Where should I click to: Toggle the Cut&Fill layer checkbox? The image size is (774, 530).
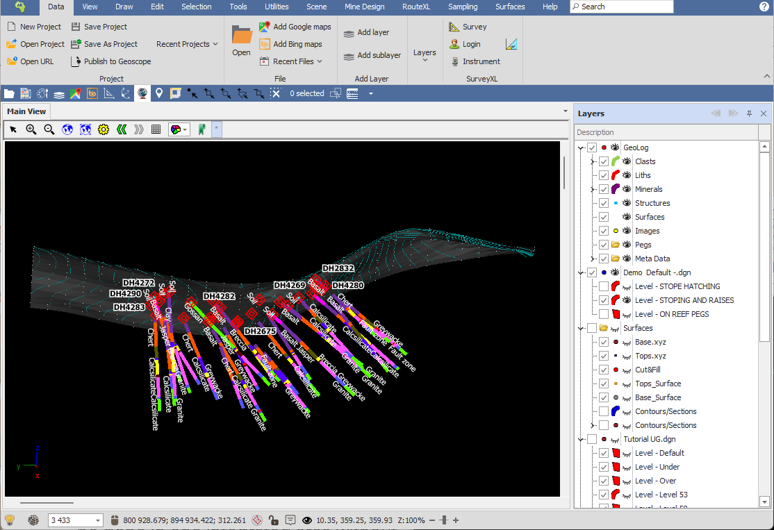pyautogui.click(x=604, y=370)
